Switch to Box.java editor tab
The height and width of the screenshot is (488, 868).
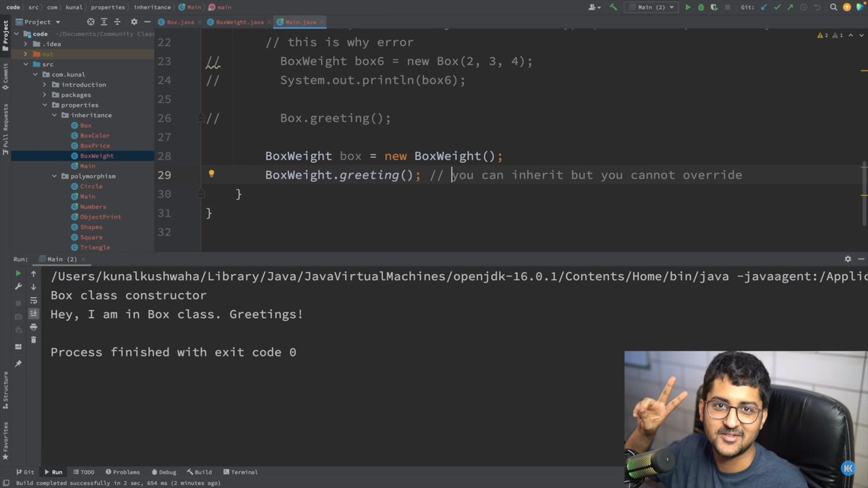pyautogui.click(x=179, y=22)
